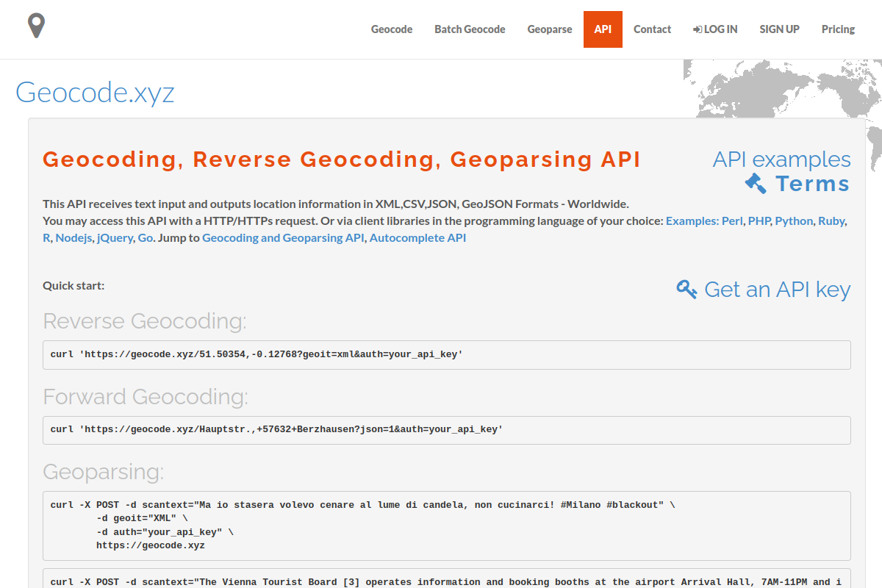The image size is (882, 588).
Task: Open the jQuery example link
Action: point(115,238)
